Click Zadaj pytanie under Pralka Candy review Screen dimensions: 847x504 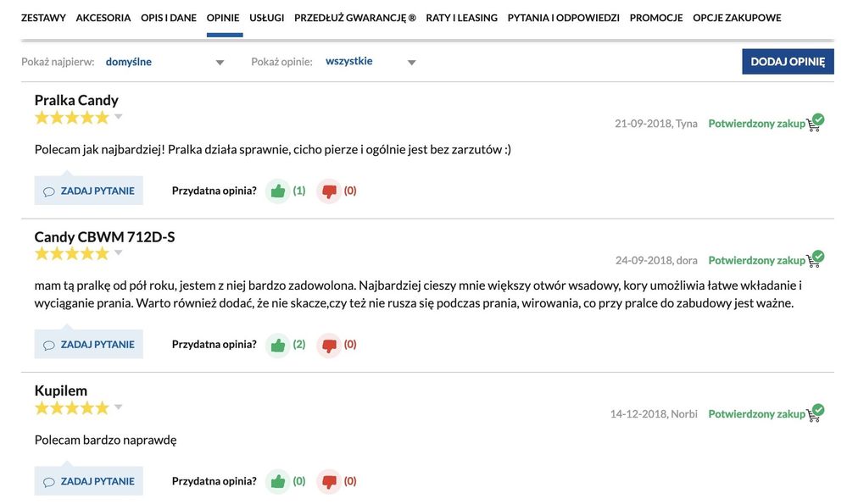(89, 191)
